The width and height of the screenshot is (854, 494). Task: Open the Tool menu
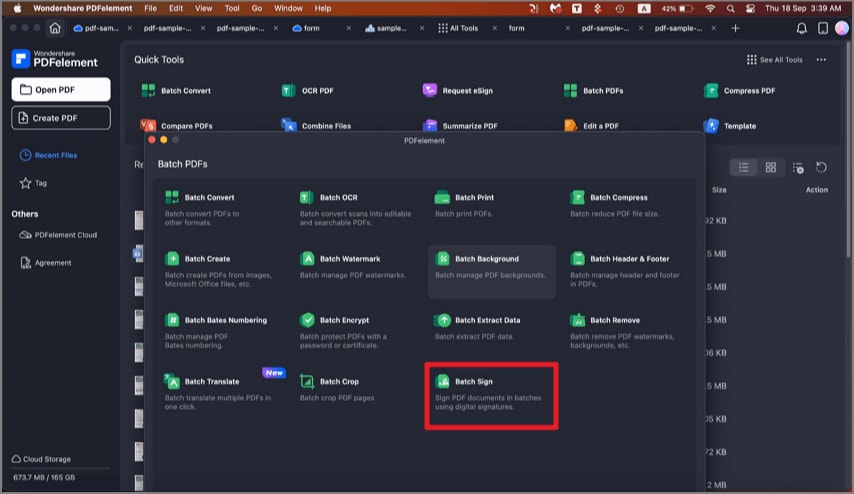232,8
